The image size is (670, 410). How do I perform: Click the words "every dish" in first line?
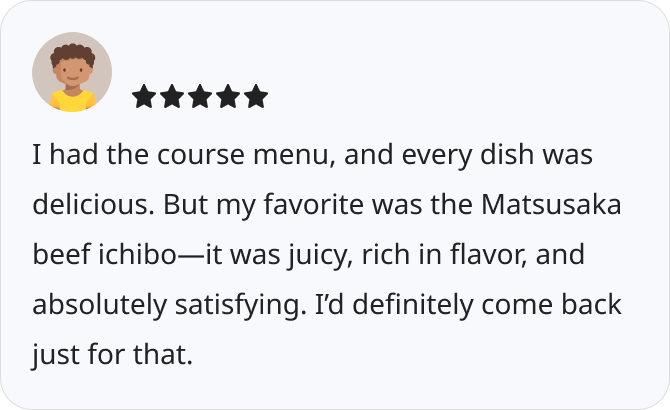point(468,155)
